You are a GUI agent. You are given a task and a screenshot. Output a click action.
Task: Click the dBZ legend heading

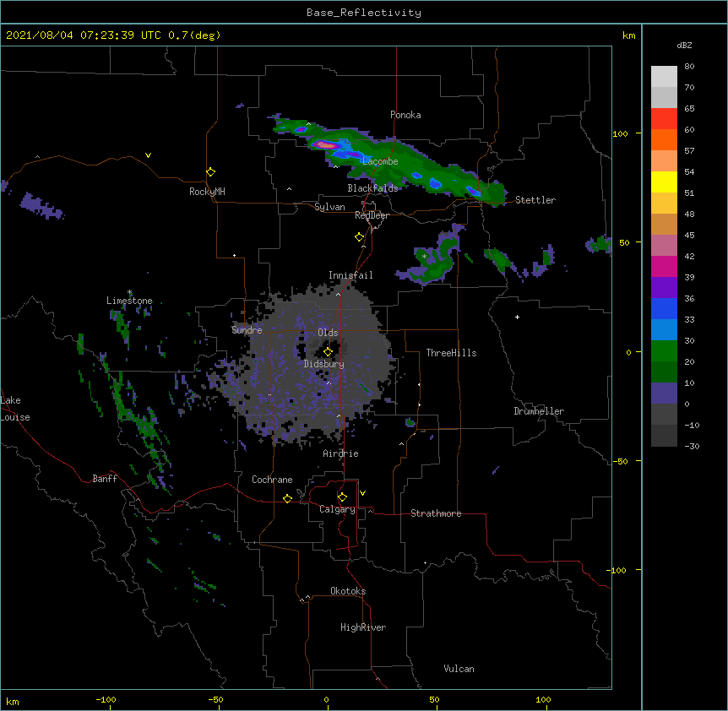tap(684, 46)
